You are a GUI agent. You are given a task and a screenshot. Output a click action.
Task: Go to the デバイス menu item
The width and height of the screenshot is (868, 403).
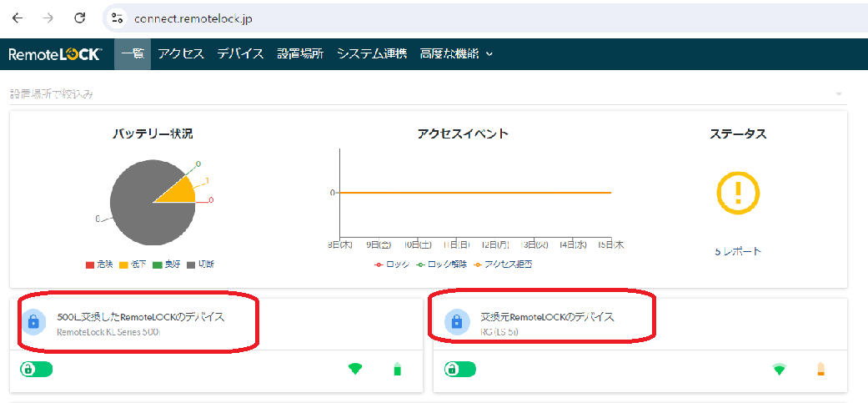coord(240,54)
